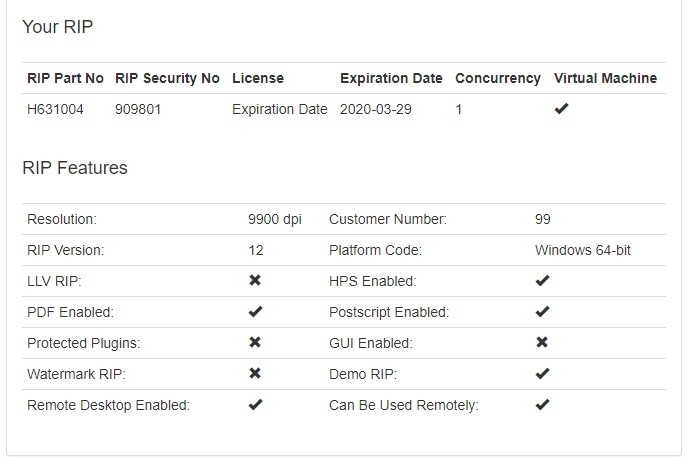692x464 pixels.
Task: Click the Windows 64-bit platform code value
Action: pos(583,250)
